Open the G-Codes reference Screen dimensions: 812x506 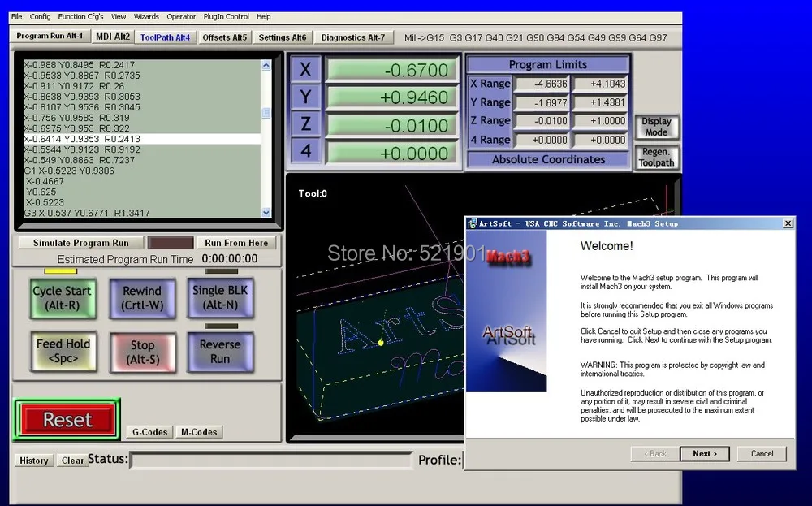[149, 432]
